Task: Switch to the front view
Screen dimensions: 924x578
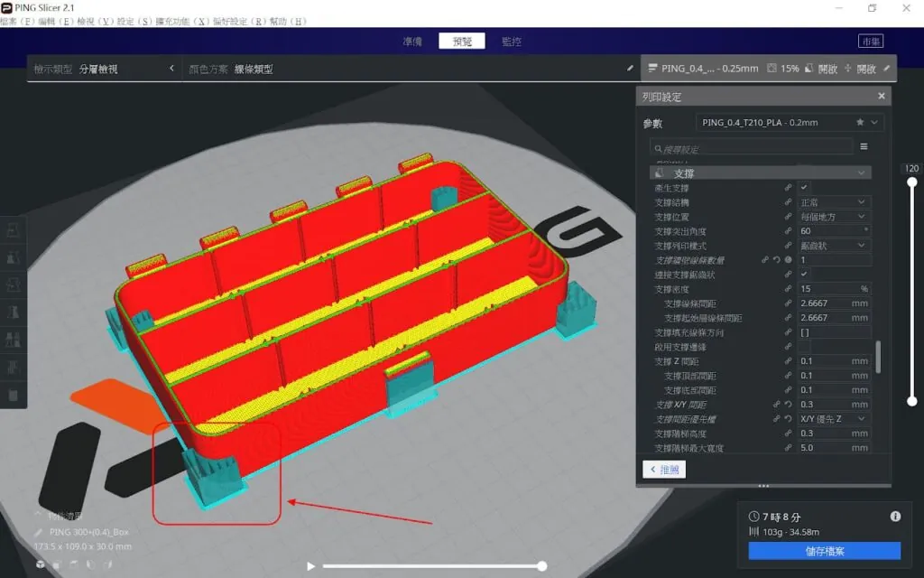Action: pos(57,564)
